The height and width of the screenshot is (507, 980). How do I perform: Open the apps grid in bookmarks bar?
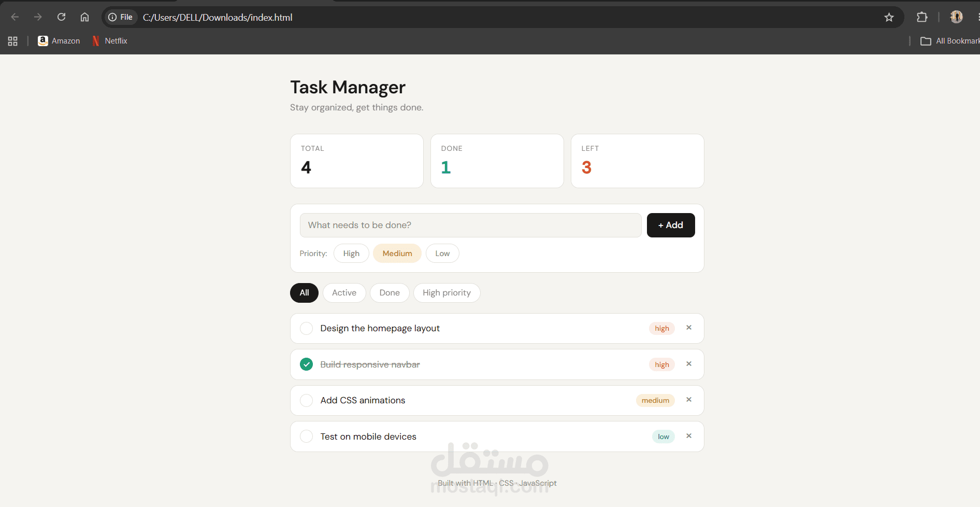coord(13,41)
